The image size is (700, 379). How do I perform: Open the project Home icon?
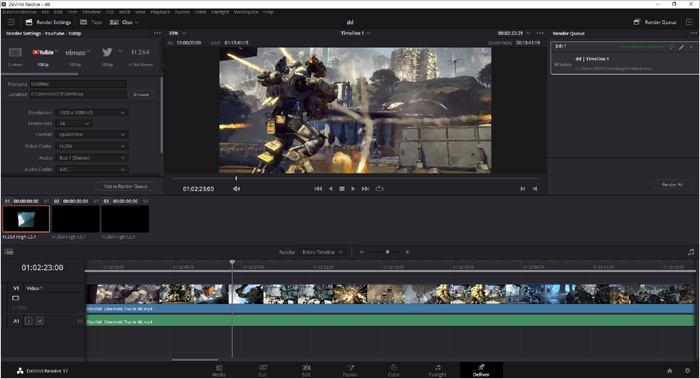(x=670, y=371)
